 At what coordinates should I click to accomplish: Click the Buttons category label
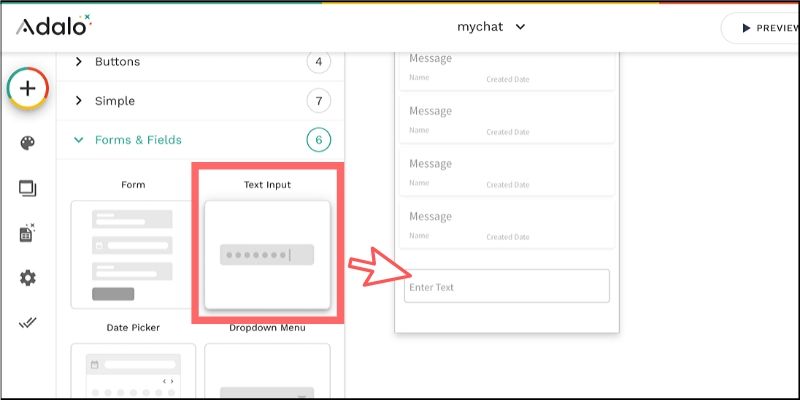[x=117, y=62]
